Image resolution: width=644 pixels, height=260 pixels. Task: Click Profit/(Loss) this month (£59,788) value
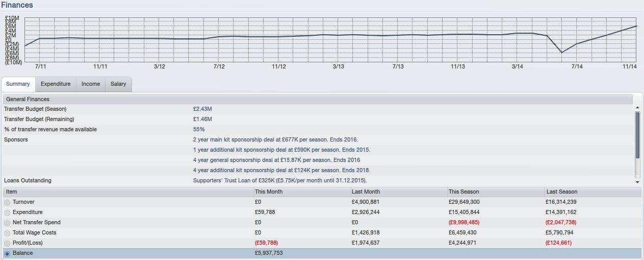point(267,243)
